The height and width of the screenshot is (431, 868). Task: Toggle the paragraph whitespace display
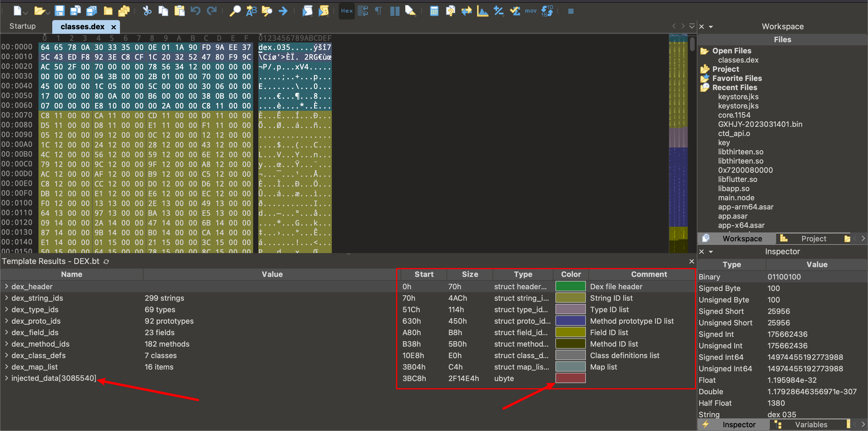tap(378, 11)
